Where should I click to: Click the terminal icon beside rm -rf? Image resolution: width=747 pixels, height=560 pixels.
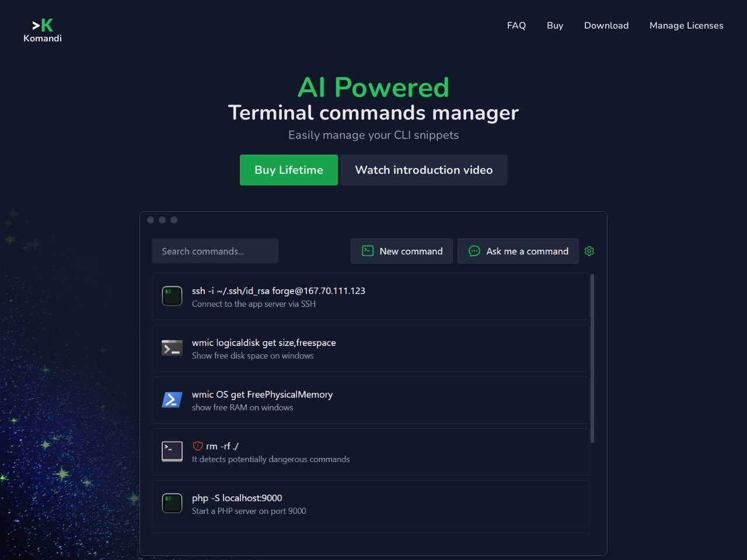coord(172,452)
